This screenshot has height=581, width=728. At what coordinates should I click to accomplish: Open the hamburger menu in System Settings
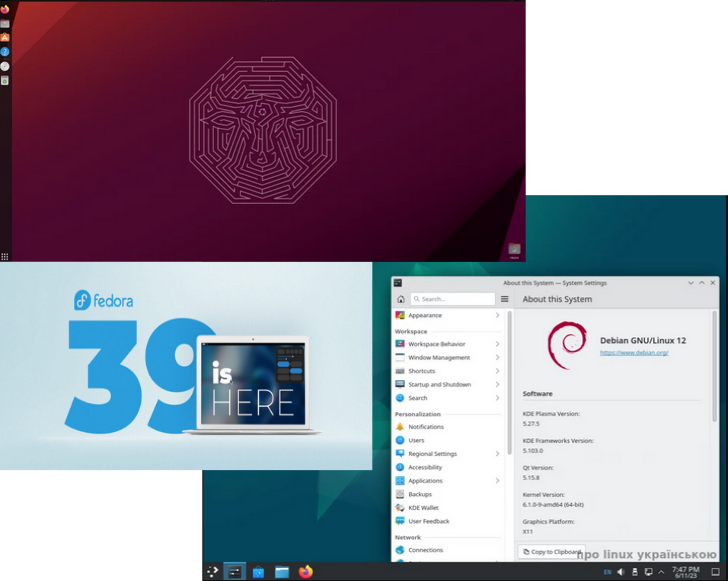coord(505,299)
